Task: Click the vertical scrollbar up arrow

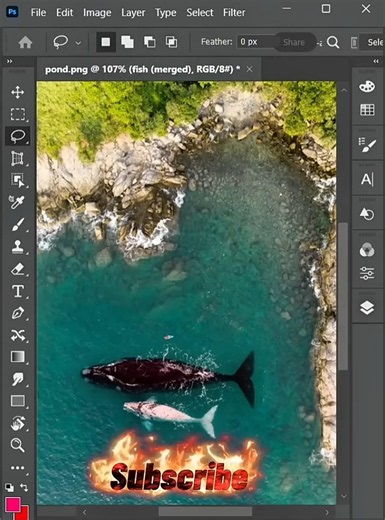Action: pos(344,90)
